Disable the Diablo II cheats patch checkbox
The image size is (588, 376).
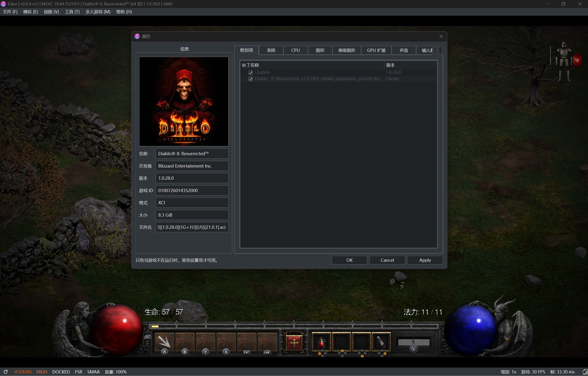coord(251,79)
